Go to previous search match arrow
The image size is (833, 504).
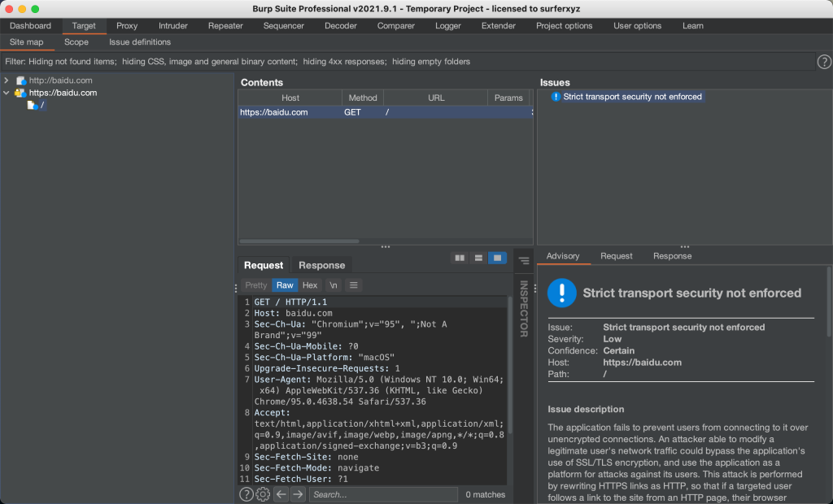tap(281, 494)
